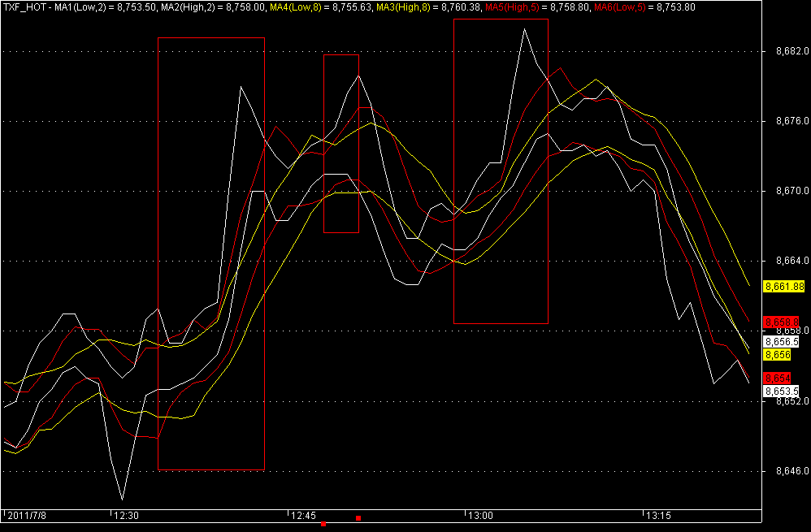Click the 8,652.0 price axis label

pos(791,400)
